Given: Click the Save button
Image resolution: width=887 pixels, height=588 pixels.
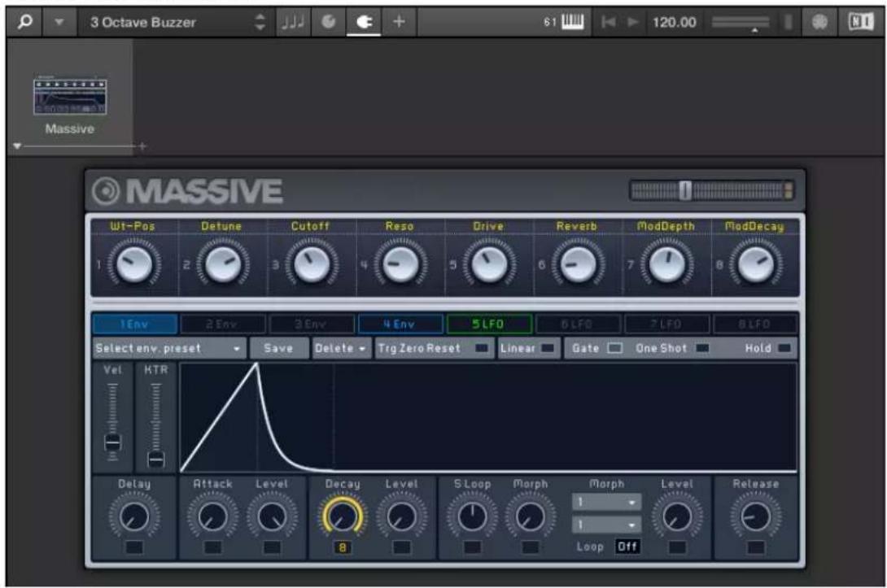Looking at the screenshot, I should (279, 348).
